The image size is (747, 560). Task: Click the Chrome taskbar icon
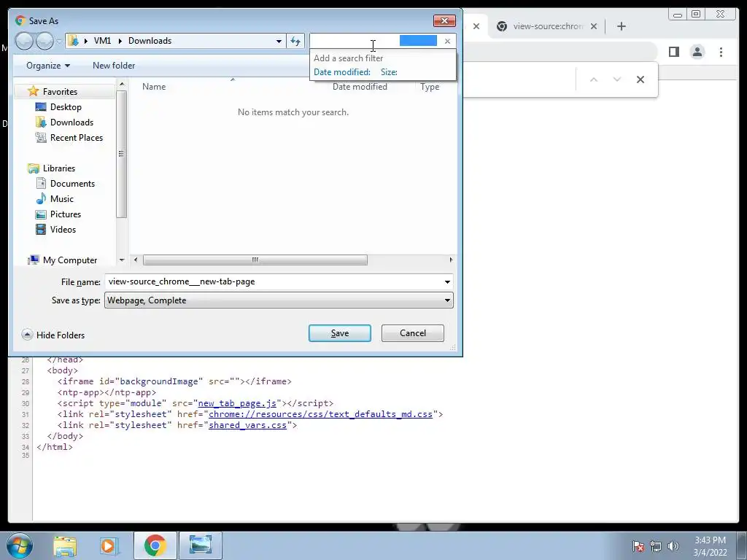point(155,545)
